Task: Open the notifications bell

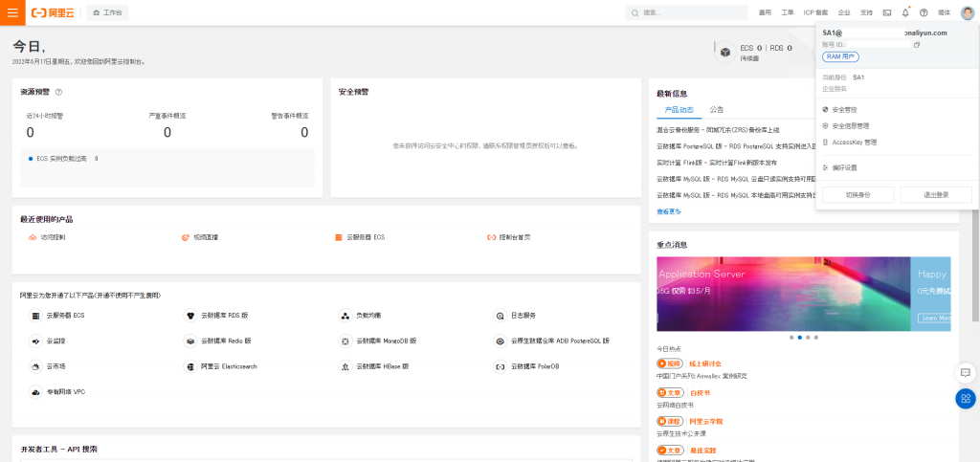Action: point(905,12)
